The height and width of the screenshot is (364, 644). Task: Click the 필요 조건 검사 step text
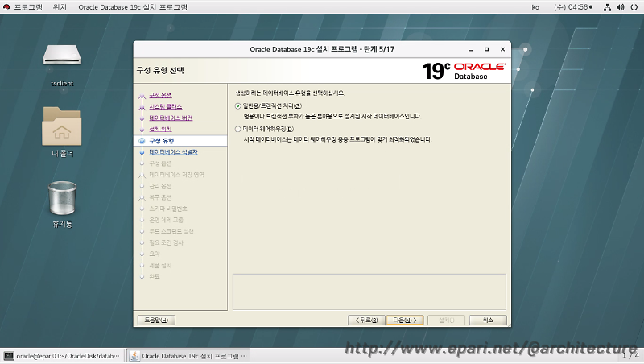click(x=167, y=243)
